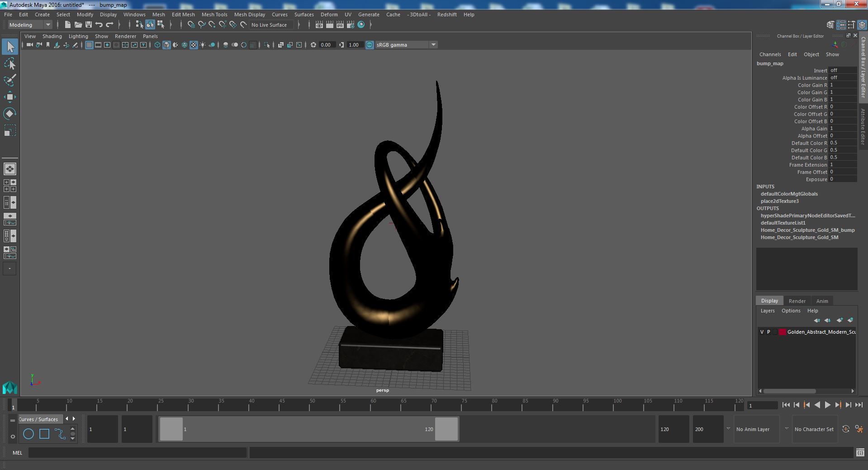Start IPR render
The width and height of the screenshot is (868, 470).
(x=340, y=25)
